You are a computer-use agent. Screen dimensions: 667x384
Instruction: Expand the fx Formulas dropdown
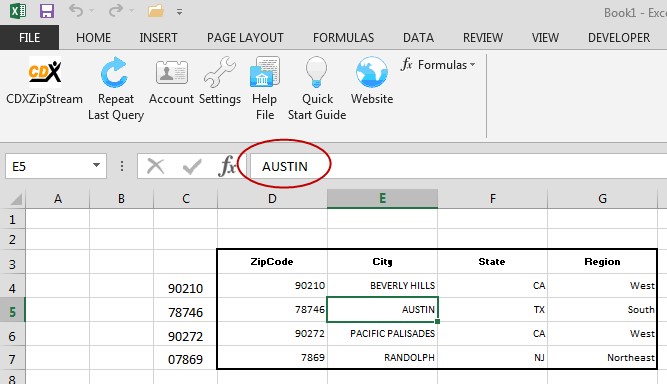pyautogui.click(x=438, y=65)
